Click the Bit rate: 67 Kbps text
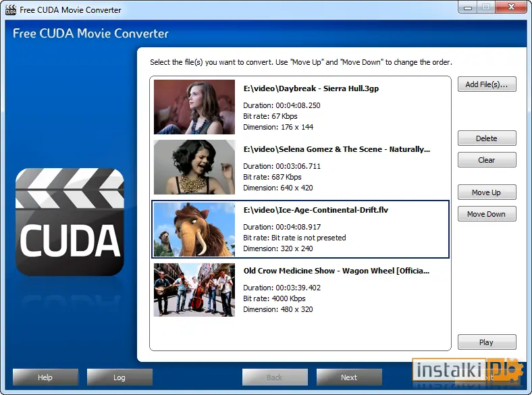This screenshot has width=532, height=395. pos(270,116)
